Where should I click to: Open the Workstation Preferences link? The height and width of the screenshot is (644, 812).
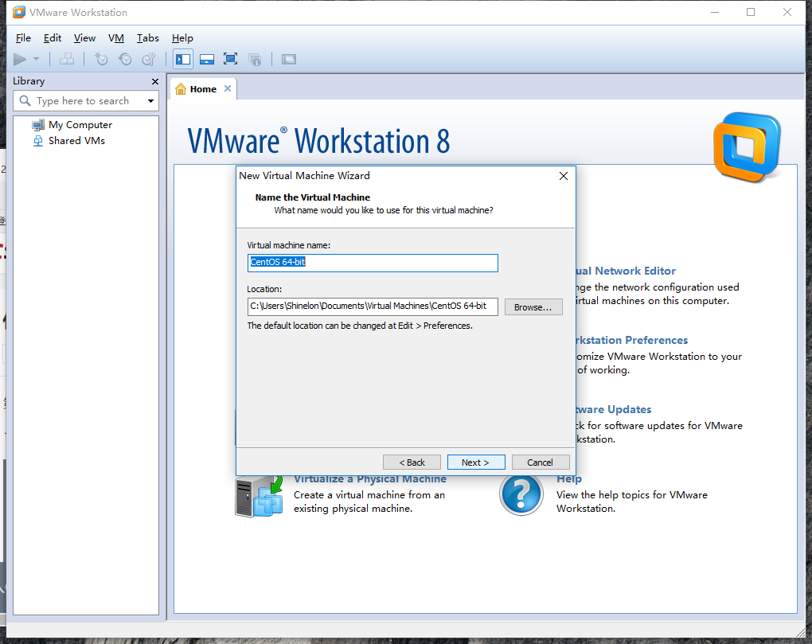632,340
